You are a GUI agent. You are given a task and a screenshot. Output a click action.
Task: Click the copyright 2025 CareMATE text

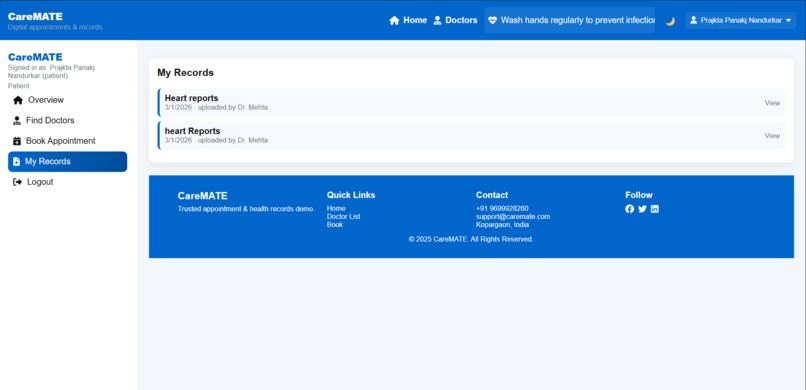point(471,239)
